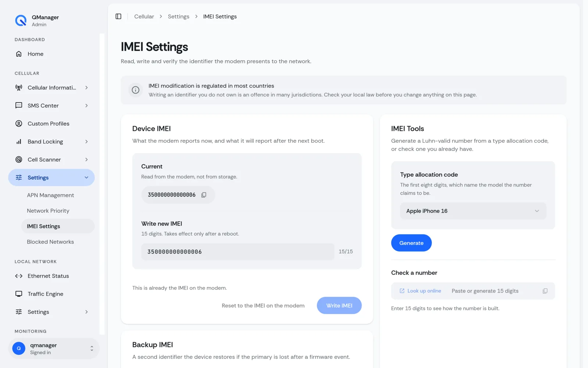Go to Settings breadcrumb
The height and width of the screenshot is (368, 588).
point(179,17)
